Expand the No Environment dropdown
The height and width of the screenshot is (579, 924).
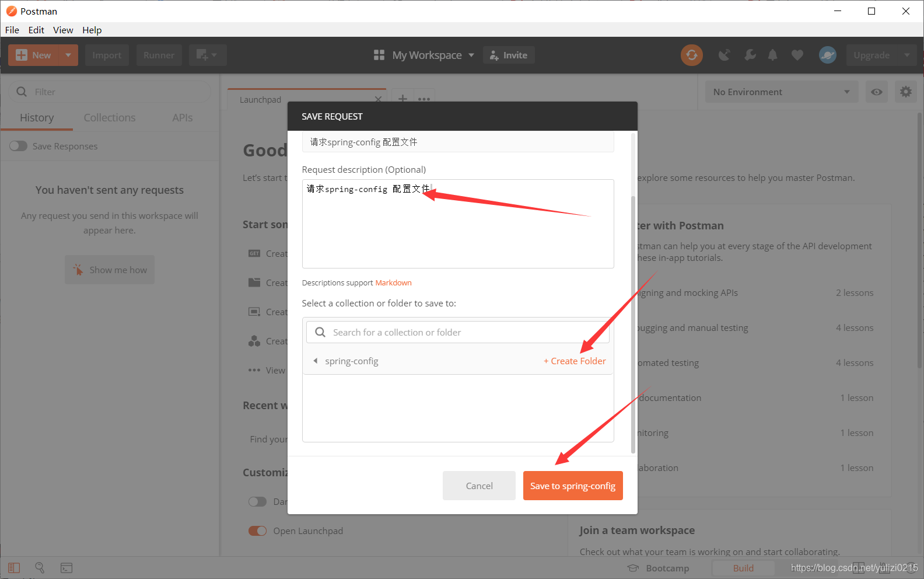[781, 92]
